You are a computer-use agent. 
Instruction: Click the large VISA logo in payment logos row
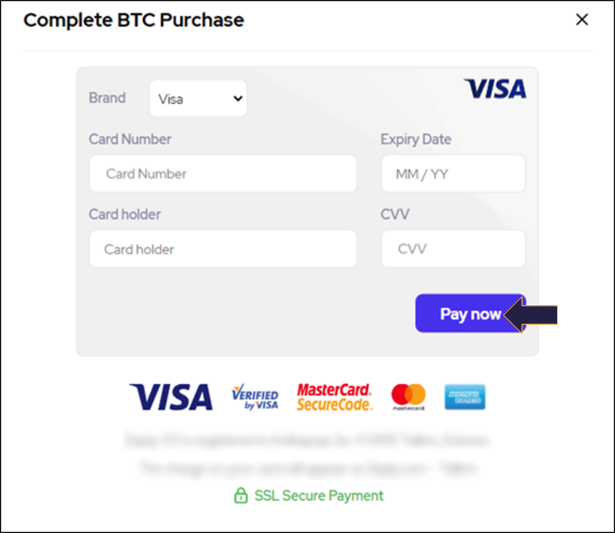click(x=171, y=397)
